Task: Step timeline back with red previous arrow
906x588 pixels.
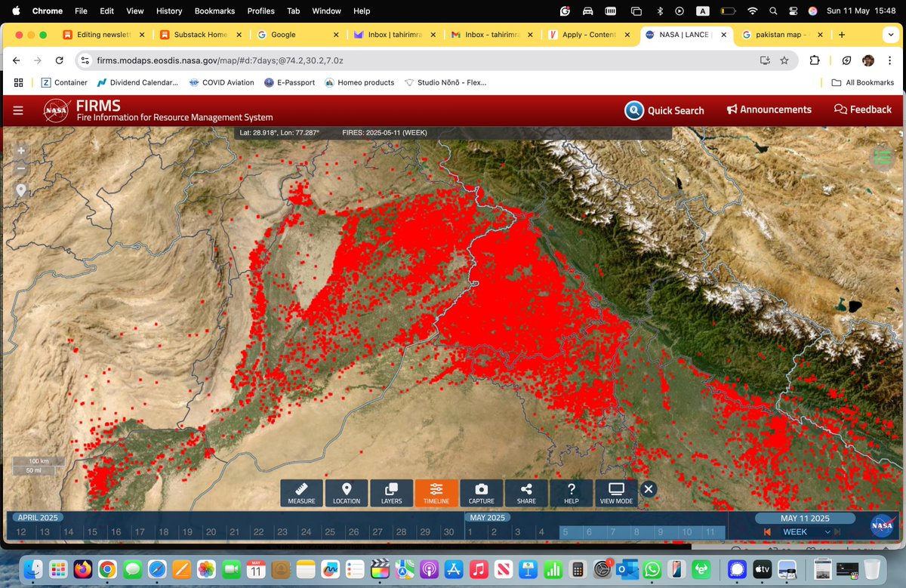Action: point(767,532)
